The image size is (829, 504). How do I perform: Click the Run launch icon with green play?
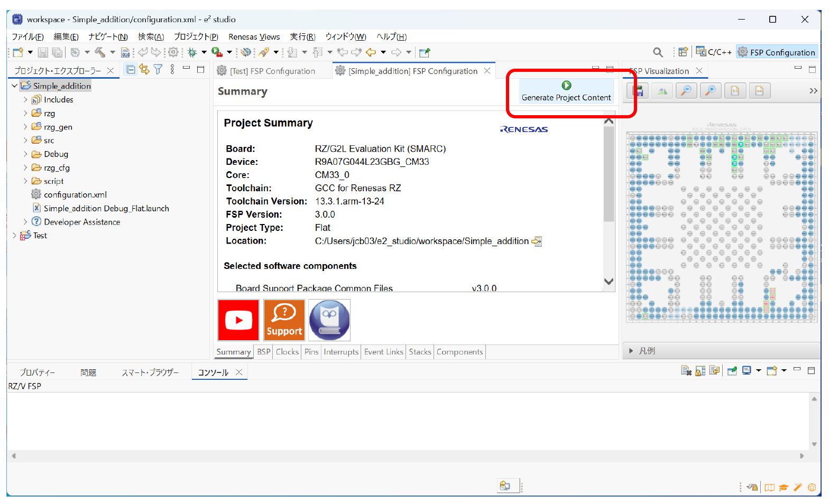217,52
